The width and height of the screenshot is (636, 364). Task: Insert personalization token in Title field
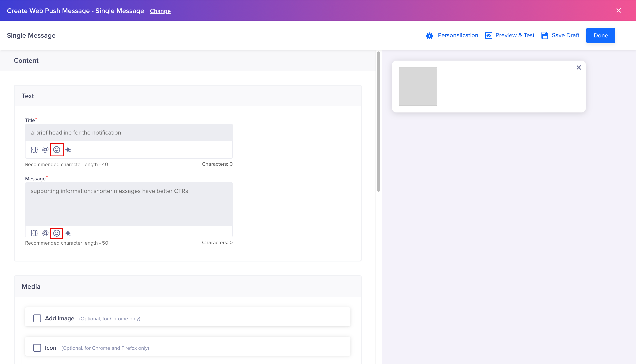coord(34,150)
